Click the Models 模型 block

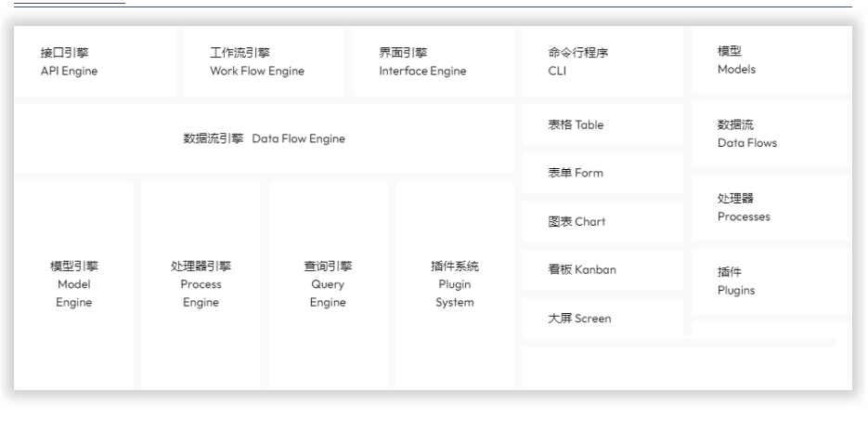pos(771,59)
